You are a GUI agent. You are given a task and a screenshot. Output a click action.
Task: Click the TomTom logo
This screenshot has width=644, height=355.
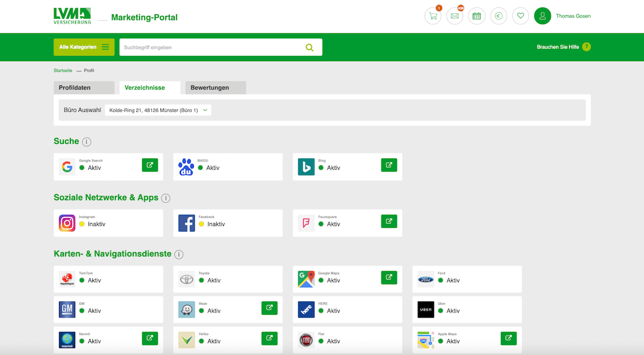[67, 279]
